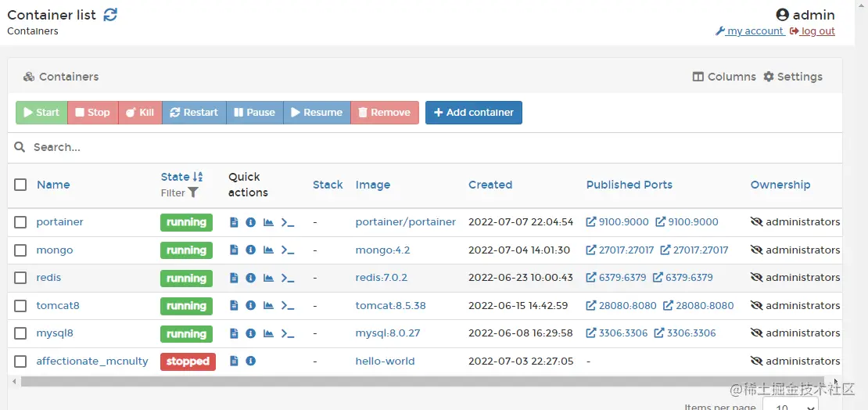Inspect icon for the tomcat8 container
The width and height of the screenshot is (868, 410).
(x=251, y=305)
